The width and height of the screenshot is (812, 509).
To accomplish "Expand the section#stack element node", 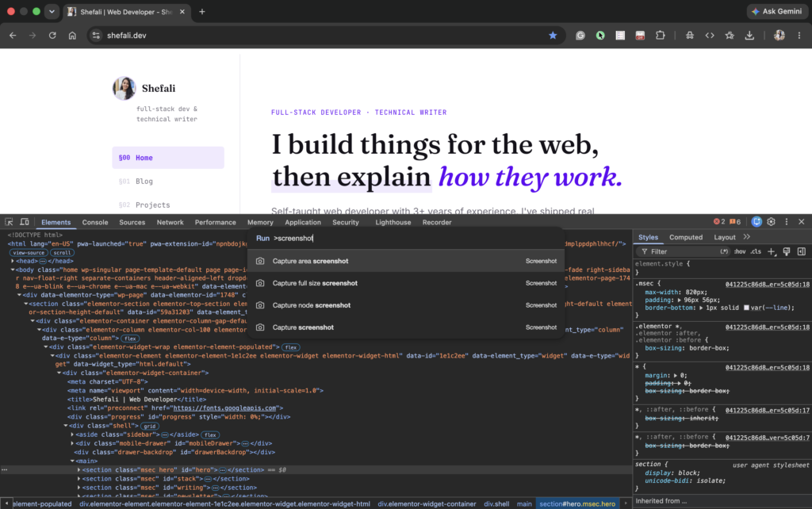I will coord(79,479).
